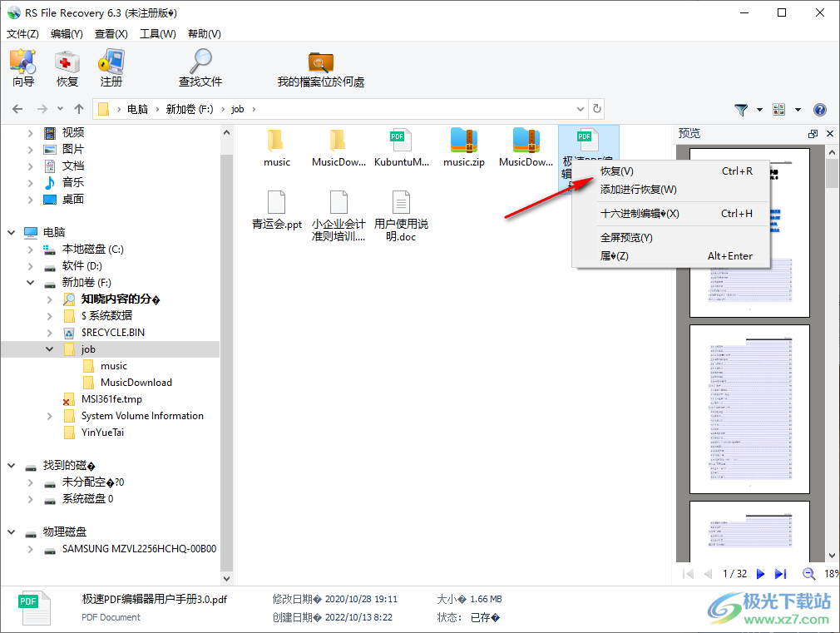Viewport: 840px width, 633px height.
Task: Zoom out the preview
Action: point(808,574)
